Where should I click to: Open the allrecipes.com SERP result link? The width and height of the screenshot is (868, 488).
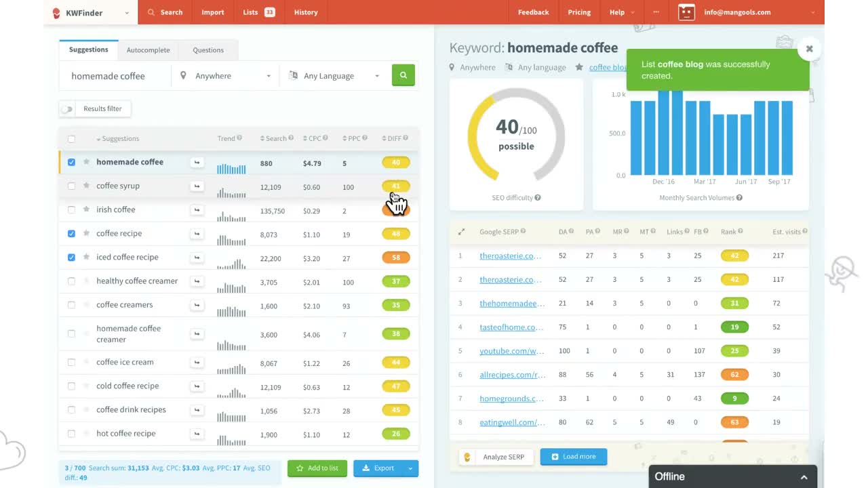pos(512,375)
